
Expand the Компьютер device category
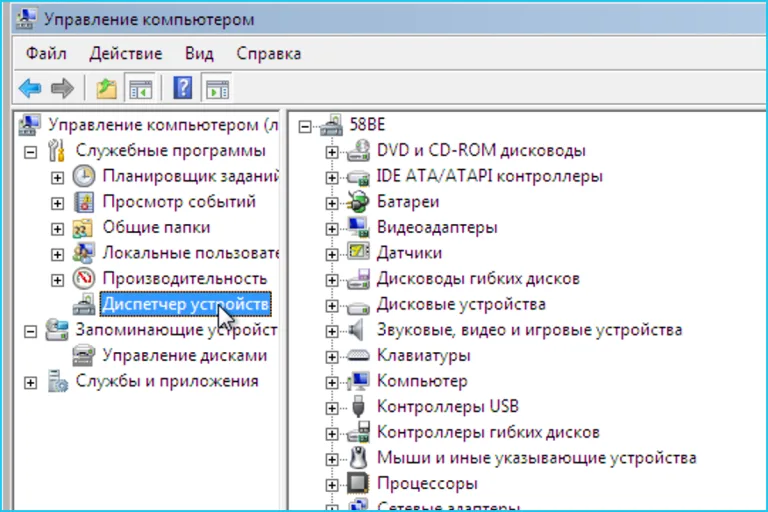coord(332,383)
